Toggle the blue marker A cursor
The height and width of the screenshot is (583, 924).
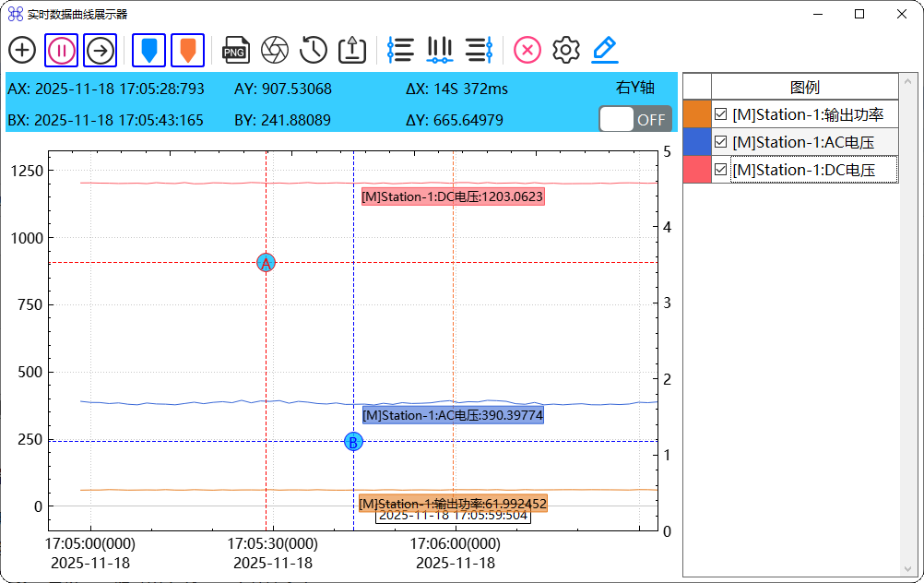[x=149, y=50]
